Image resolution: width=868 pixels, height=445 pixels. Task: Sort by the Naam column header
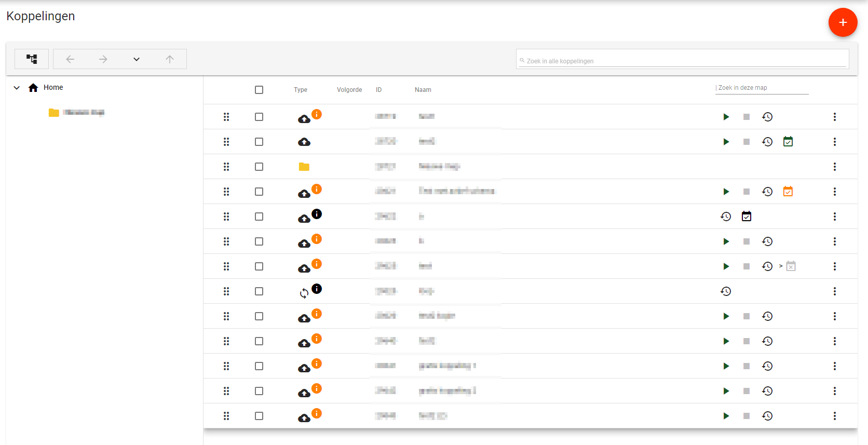[423, 90]
